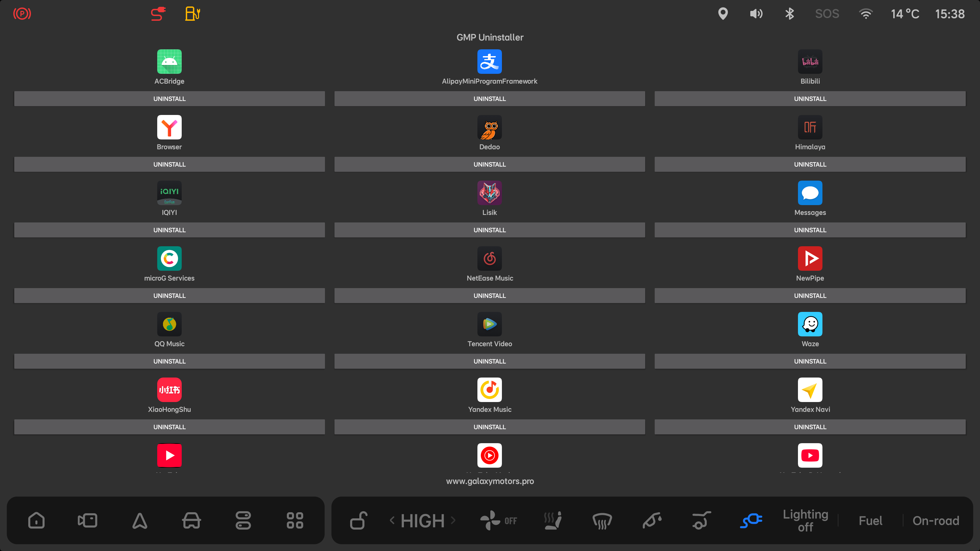The height and width of the screenshot is (551, 980).
Task: Select the Fuel mode tab
Action: (x=870, y=520)
